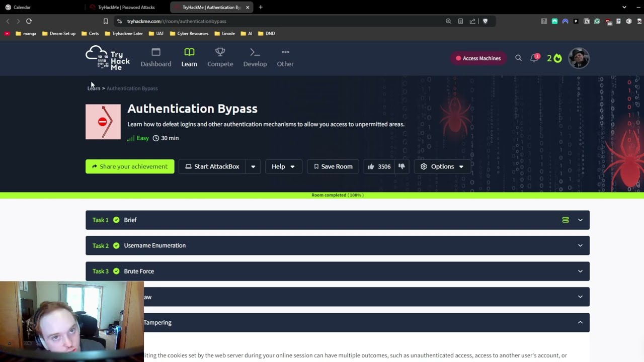Click Start AttackBox button
The image size is (644, 362).
[212, 166]
